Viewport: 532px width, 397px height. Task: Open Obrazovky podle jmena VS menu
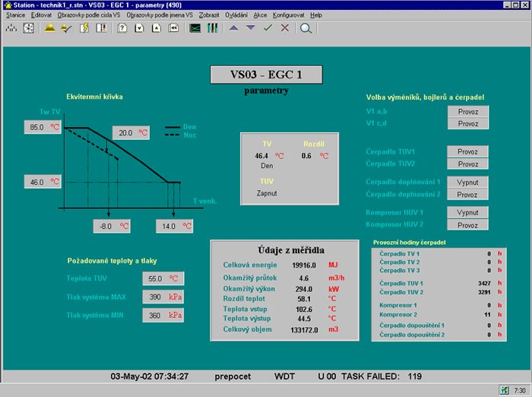[160, 14]
